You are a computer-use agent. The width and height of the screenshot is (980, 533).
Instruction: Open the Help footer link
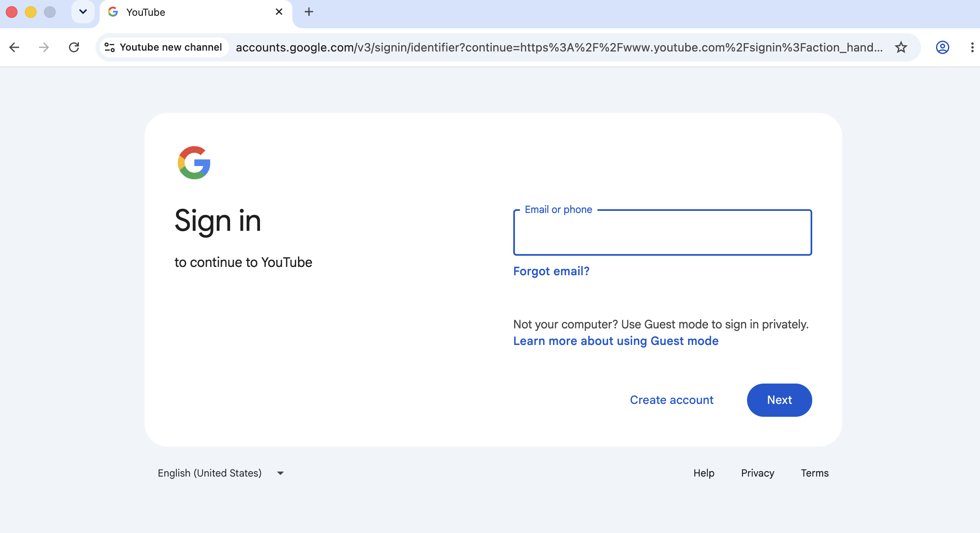pos(704,473)
